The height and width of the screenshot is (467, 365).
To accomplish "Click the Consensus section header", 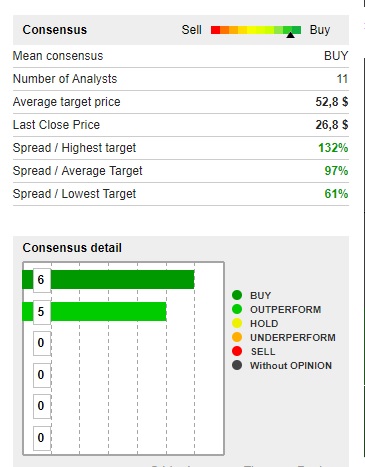I will coord(55,30).
